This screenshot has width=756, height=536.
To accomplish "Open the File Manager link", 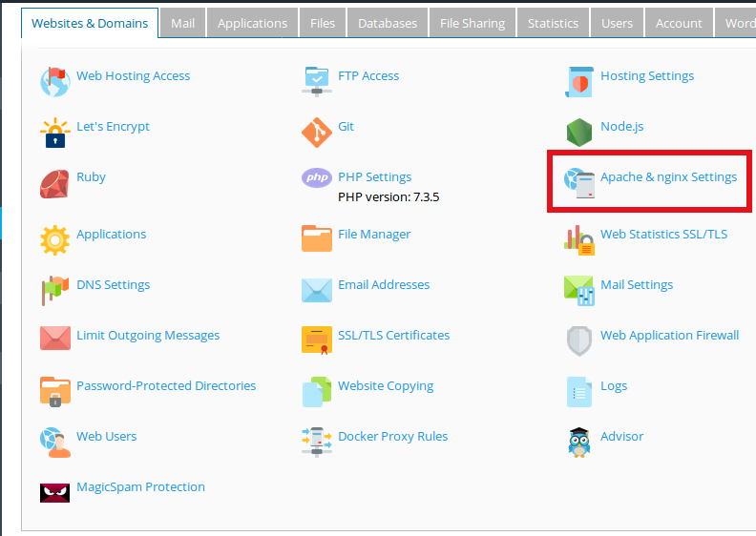I will pos(374,235).
